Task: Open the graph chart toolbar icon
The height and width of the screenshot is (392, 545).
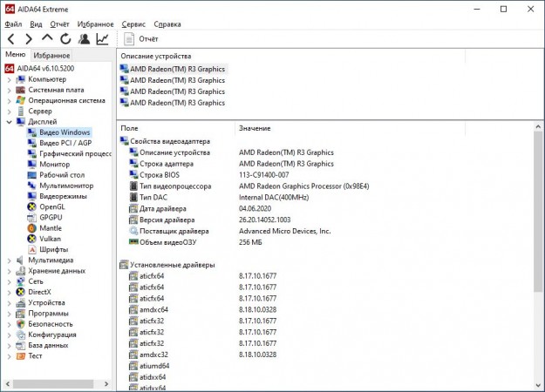Action: pyautogui.click(x=103, y=39)
